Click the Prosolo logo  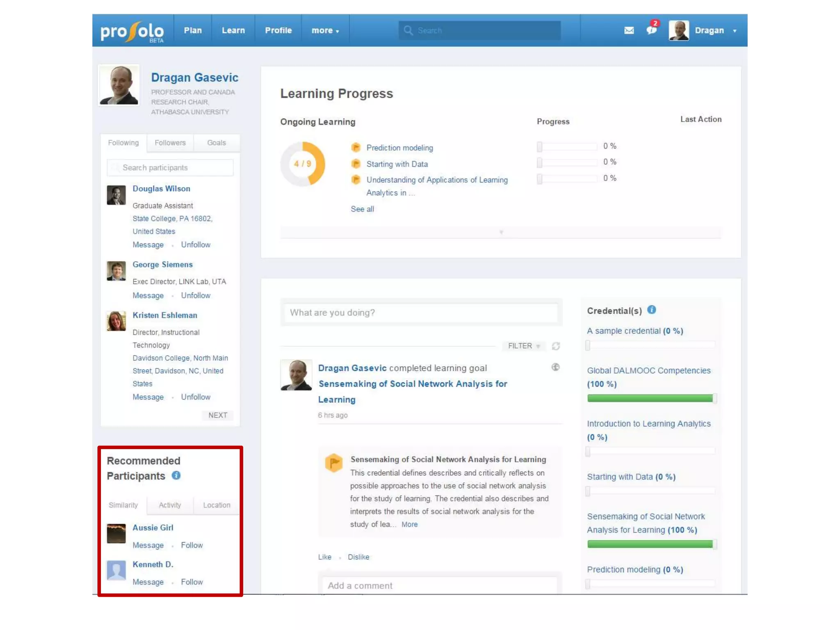(132, 31)
